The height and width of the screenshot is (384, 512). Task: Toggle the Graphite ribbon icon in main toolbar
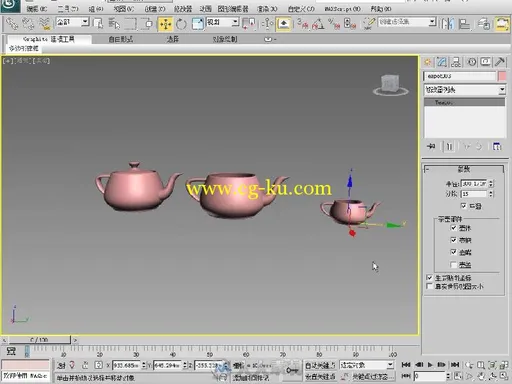click(x=502, y=24)
